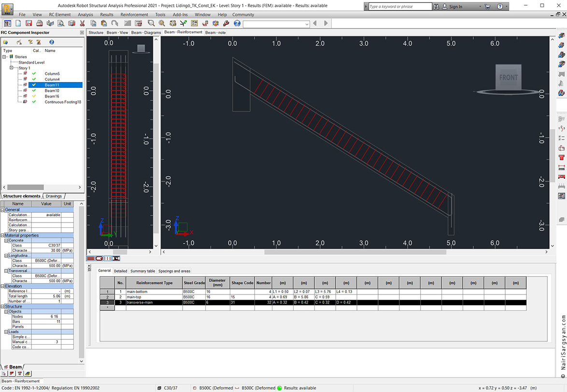The height and width of the screenshot is (392, 567).
Task: Click the Print toolbar icon
Action: click(x=40, y=23)
